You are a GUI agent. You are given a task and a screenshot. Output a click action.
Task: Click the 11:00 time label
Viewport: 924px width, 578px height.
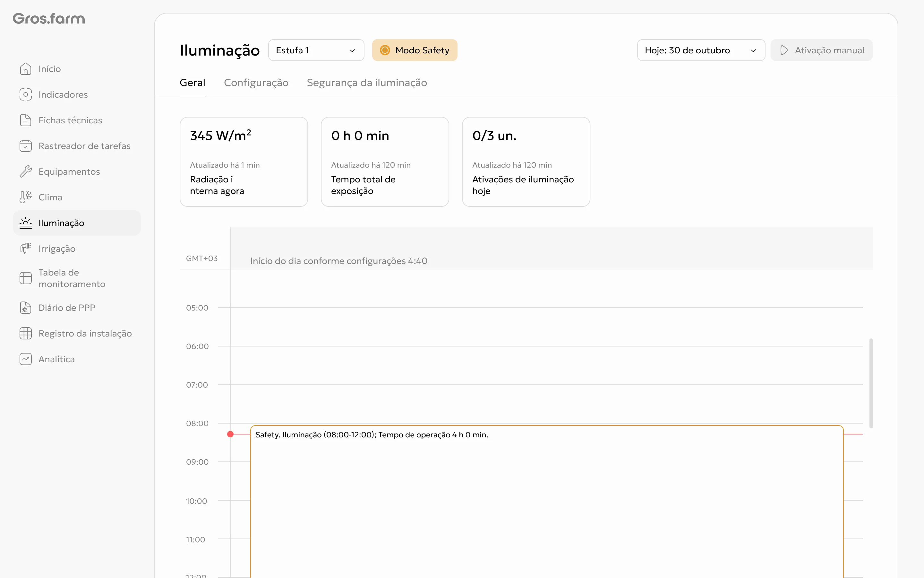pyautogui.click(x=195, y=540)
